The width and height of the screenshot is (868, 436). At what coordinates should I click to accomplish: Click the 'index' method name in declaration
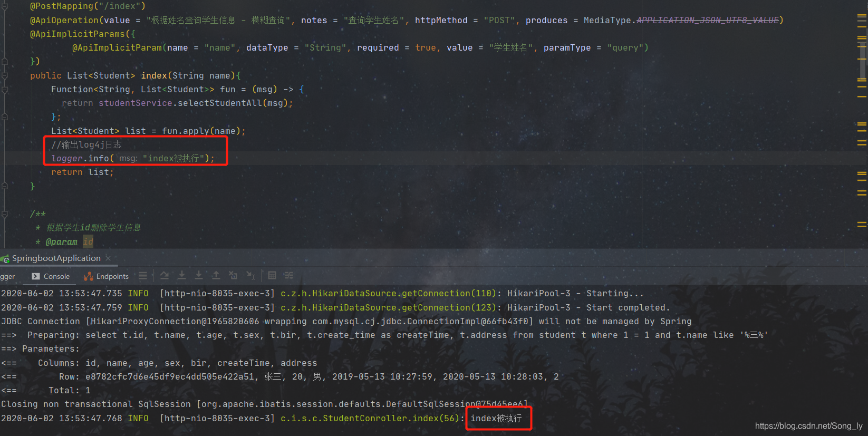[153, 75]
